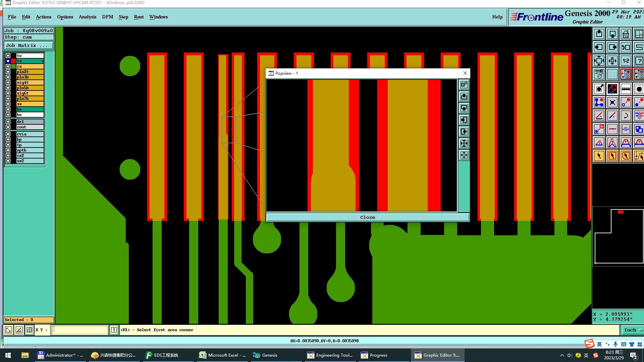Screen dimensions: 644x362
Task: Show hidden system tray icons chevron
Action: [x=562, y=355]
